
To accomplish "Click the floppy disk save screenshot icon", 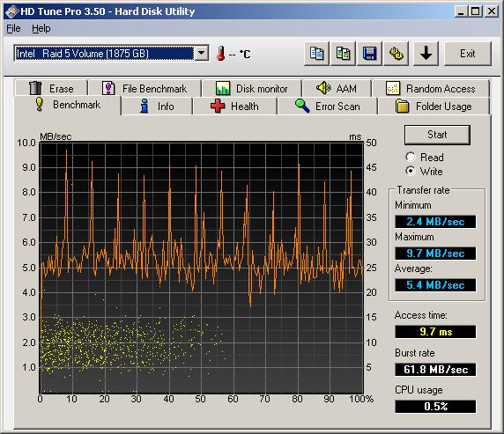I will tap(370, 54).
